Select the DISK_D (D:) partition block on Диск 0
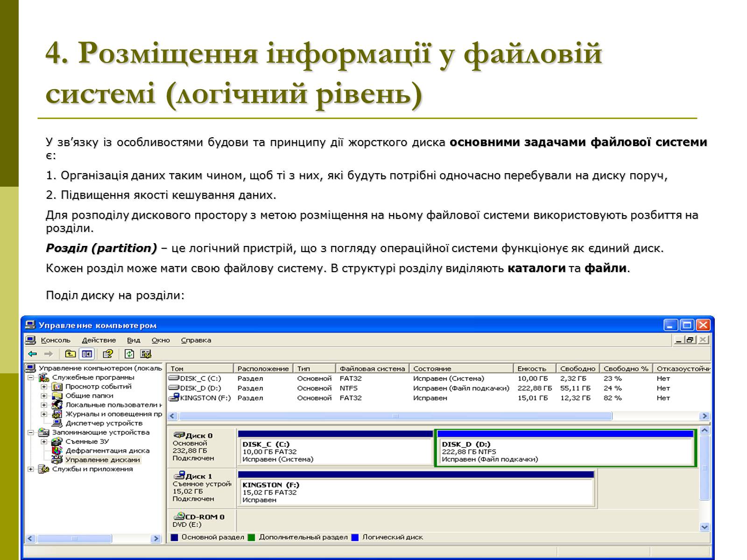The image size is (747, 560). 565,448
